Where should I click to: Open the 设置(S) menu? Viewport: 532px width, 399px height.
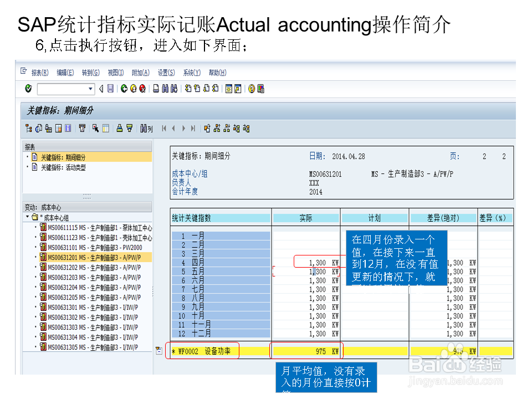166,73
